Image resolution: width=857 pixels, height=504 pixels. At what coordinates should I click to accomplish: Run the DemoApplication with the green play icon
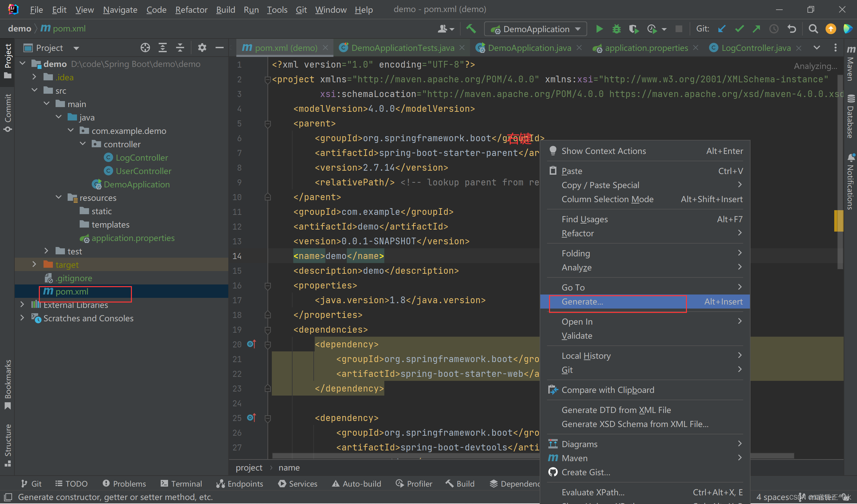point(600,29)
